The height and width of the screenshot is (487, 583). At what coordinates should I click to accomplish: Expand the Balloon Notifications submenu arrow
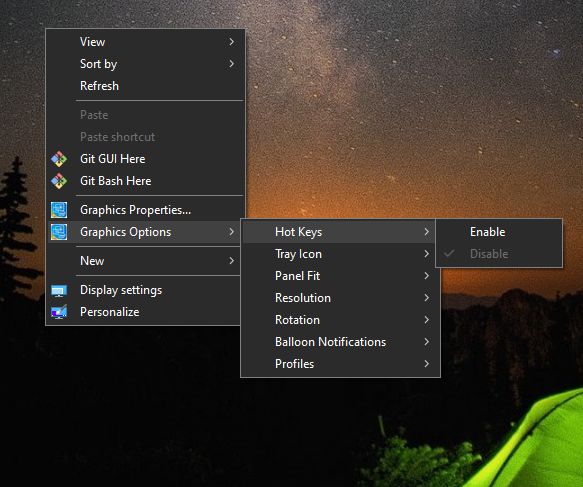point(426,342)
